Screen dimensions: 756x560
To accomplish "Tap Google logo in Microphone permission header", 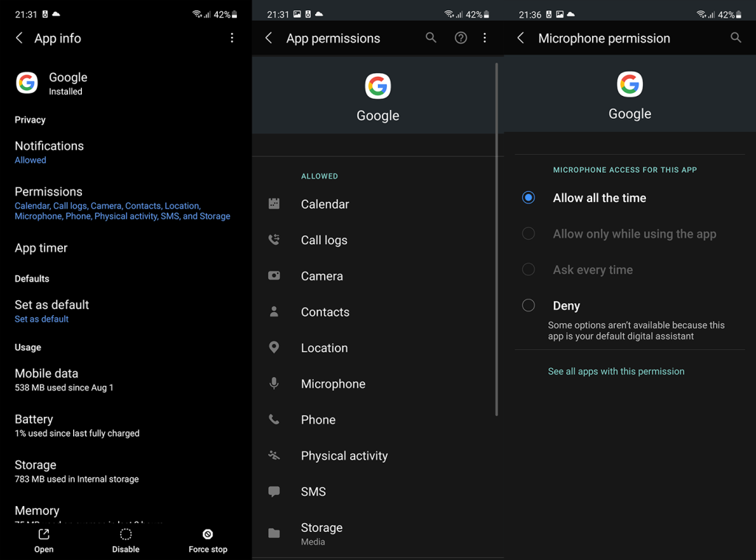I will 630,84.
